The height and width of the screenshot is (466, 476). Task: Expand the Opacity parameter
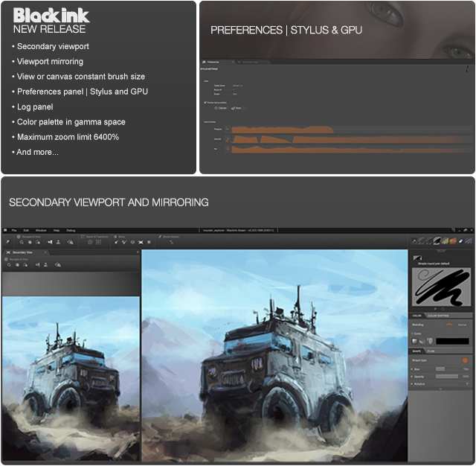coord(412,377)
